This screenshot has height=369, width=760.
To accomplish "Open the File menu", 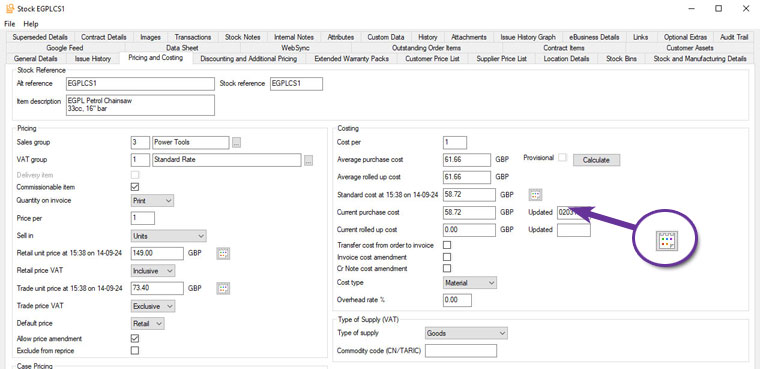I will click(x=10, y=24).
